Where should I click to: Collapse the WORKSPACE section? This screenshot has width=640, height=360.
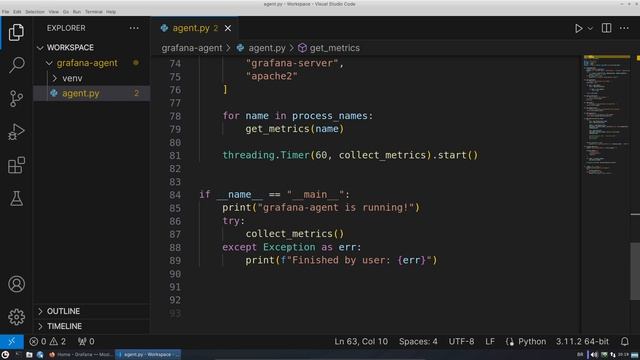[x=91, y=48]
